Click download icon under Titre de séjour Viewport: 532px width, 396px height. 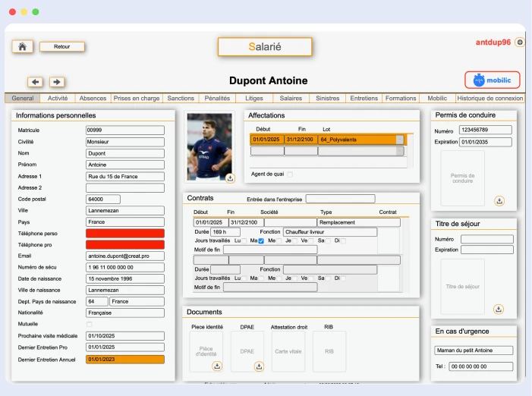pyautogui.click(x=499, y=309)
